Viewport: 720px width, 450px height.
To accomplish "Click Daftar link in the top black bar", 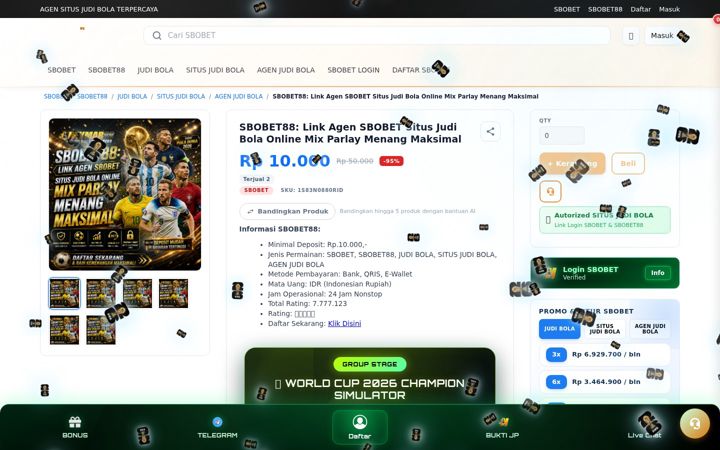I will (640, 9).
